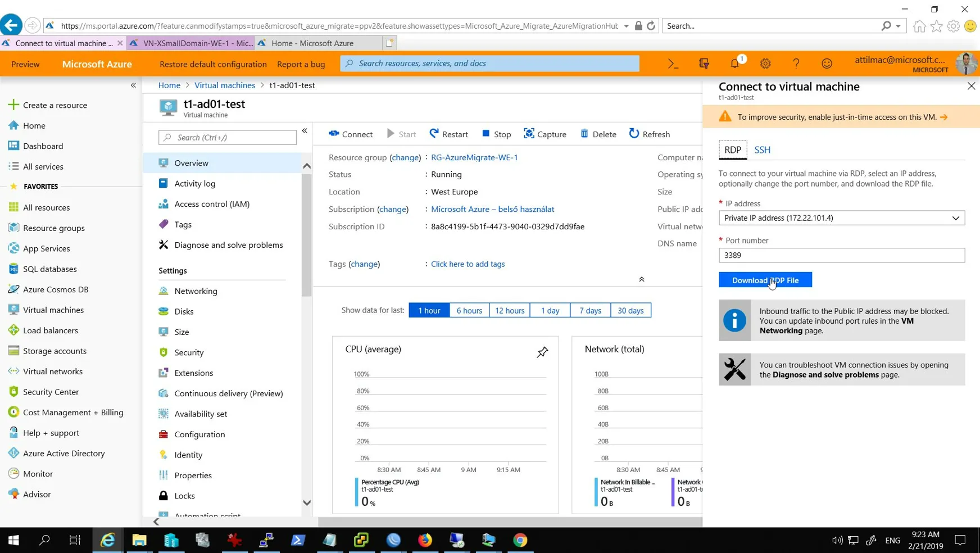
Task: Open Advisor in sidebar
Action: [30, 494]
